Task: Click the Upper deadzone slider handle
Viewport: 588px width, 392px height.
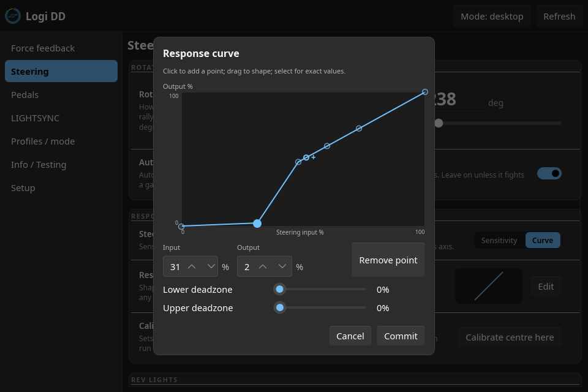Action: pos(279,307)
